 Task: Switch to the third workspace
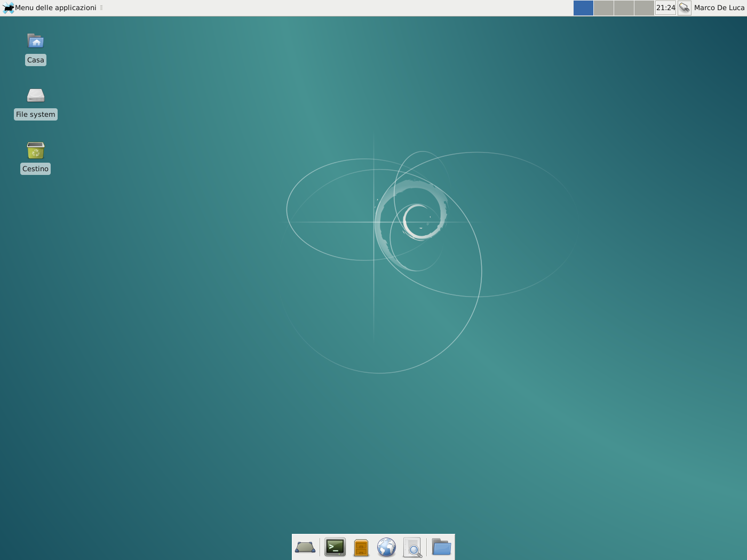pyautogui.click(x=624, y=8)
